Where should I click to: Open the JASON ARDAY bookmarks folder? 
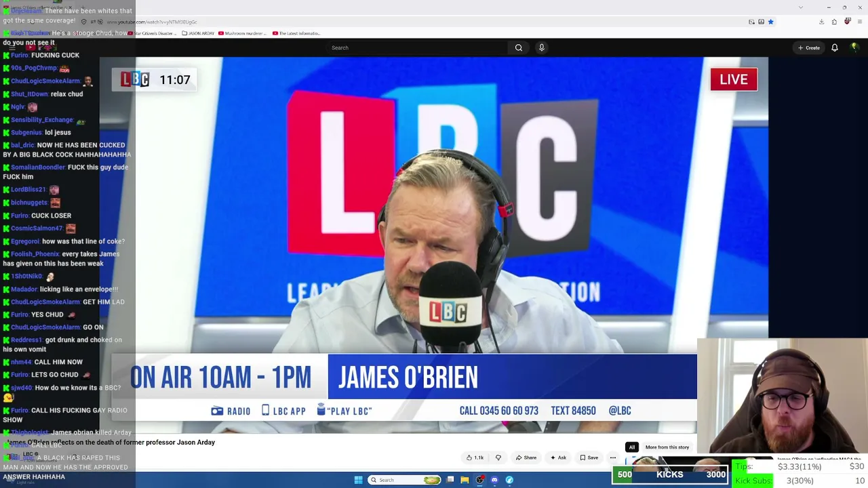pos(198,33)
